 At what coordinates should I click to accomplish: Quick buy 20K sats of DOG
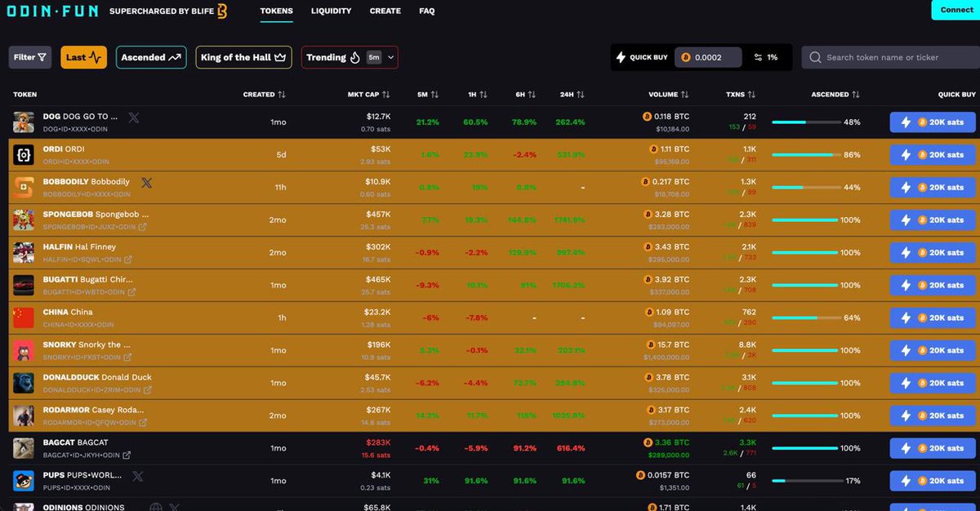tap(932, 122)
